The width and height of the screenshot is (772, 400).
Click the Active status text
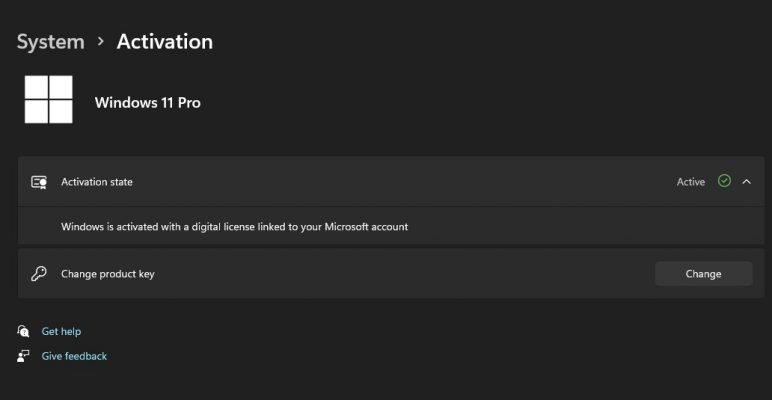coord(690,182)
